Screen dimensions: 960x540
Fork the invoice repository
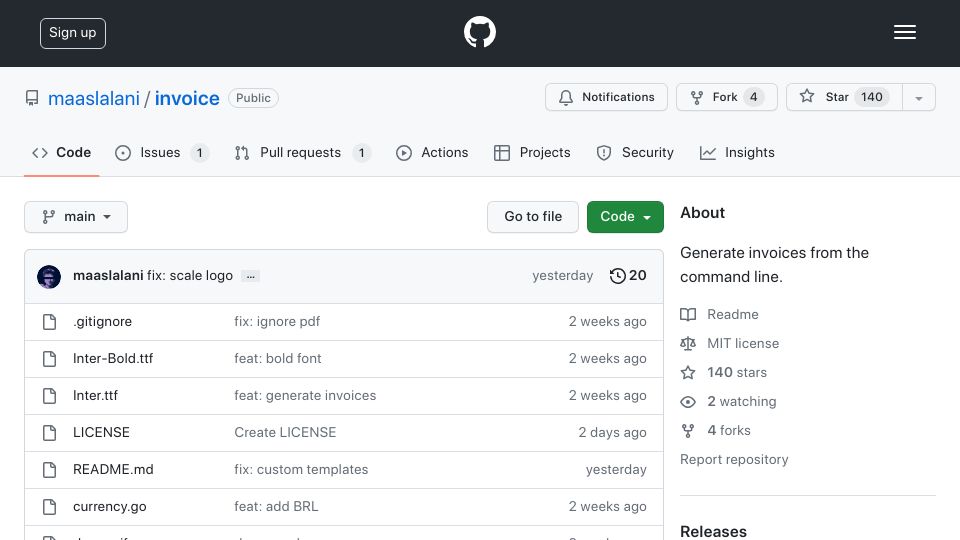(x=727, y=97)
